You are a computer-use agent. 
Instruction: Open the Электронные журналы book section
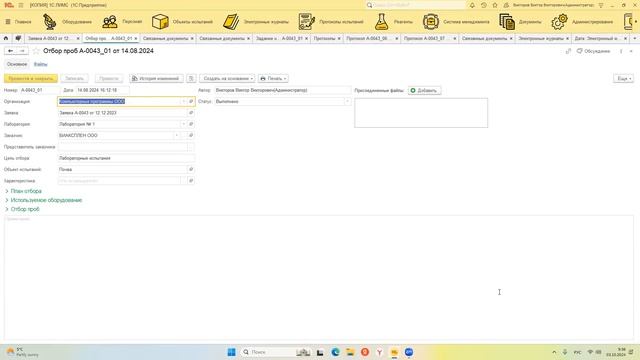click(256, 22)
